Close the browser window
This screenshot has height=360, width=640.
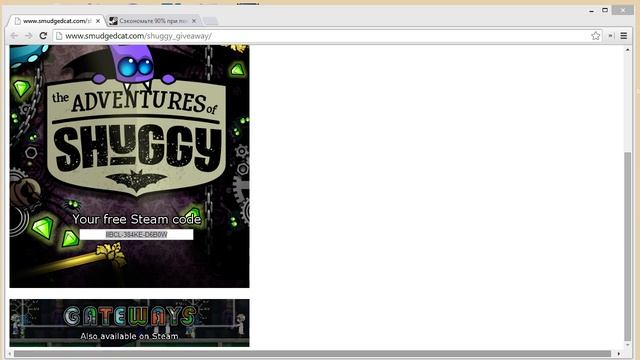(624, 10)
